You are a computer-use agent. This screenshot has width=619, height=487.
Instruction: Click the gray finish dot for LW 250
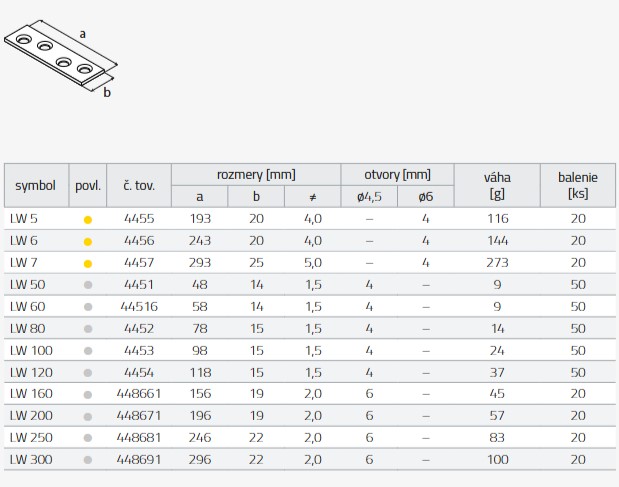88,437
